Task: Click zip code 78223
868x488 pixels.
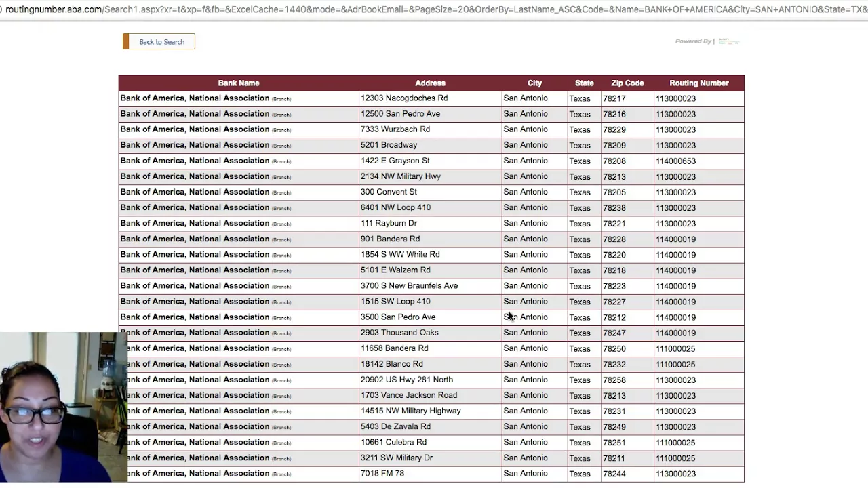Action: tap(614, 286)
